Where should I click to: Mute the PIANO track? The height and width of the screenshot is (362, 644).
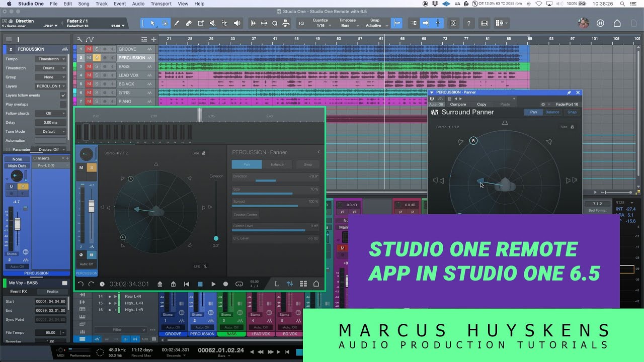tap(89, 102)
